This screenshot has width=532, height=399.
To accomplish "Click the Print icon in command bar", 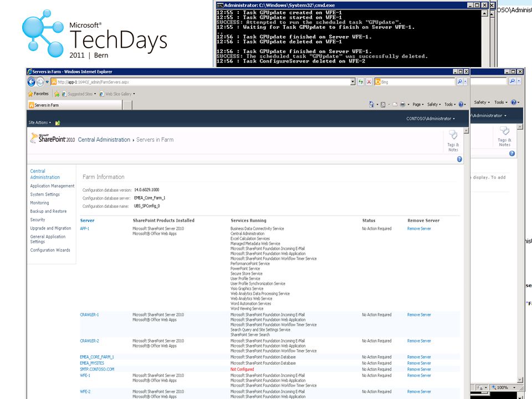I will click(x=402, y=105).
